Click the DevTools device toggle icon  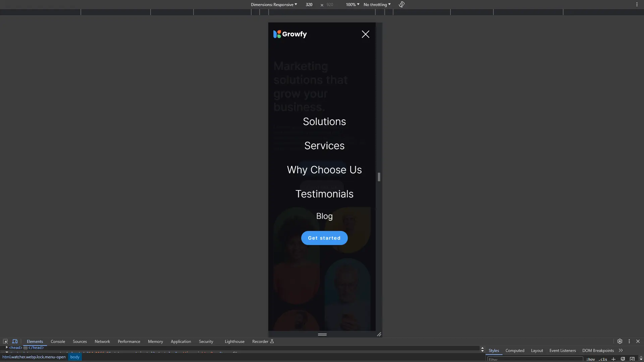point(15,341)
